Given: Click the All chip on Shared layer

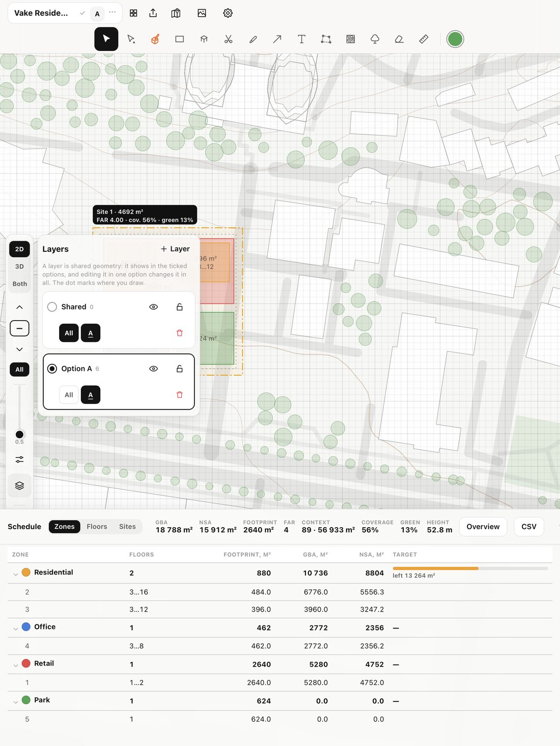Looking at the screenshot, I should [69, 333].
